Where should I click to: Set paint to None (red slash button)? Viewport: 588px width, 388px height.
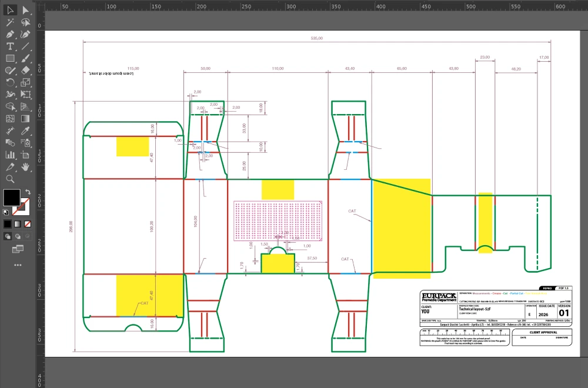coord(28,224)
